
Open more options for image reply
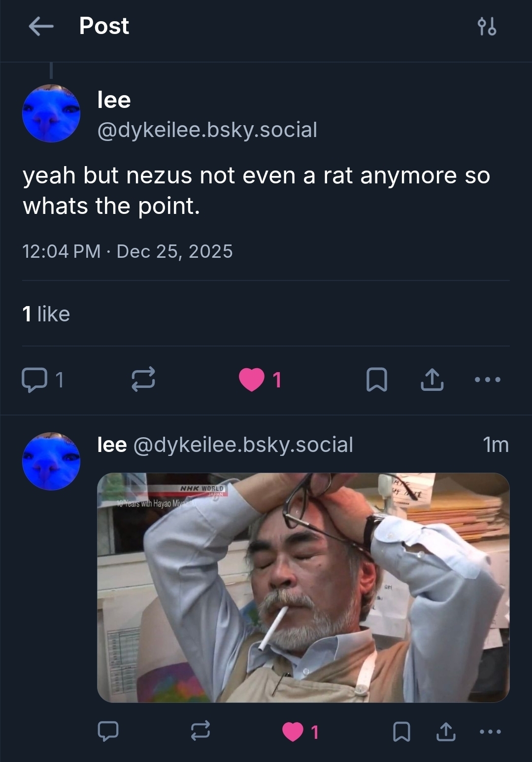point(490,731)
